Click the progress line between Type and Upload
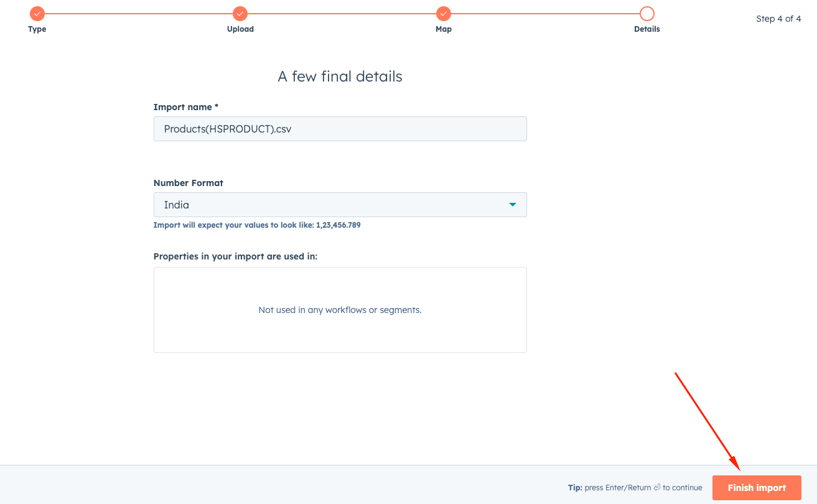Viewport: 817px width, 504px height. (x=139, y=13)
